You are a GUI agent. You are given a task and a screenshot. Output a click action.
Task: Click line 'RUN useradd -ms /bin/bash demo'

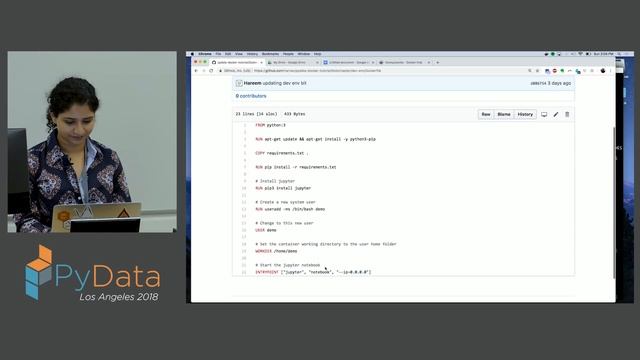(x=290, y=209)
